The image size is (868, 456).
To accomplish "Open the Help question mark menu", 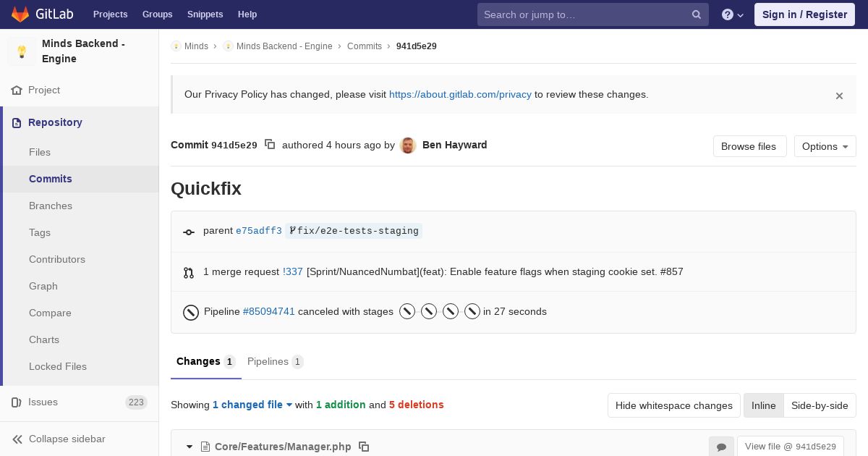I will 732,14.
